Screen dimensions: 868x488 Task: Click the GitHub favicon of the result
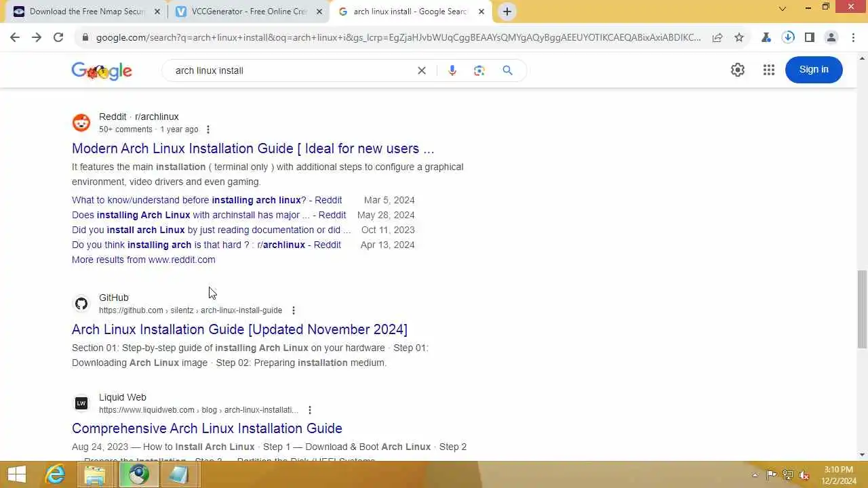81,304
